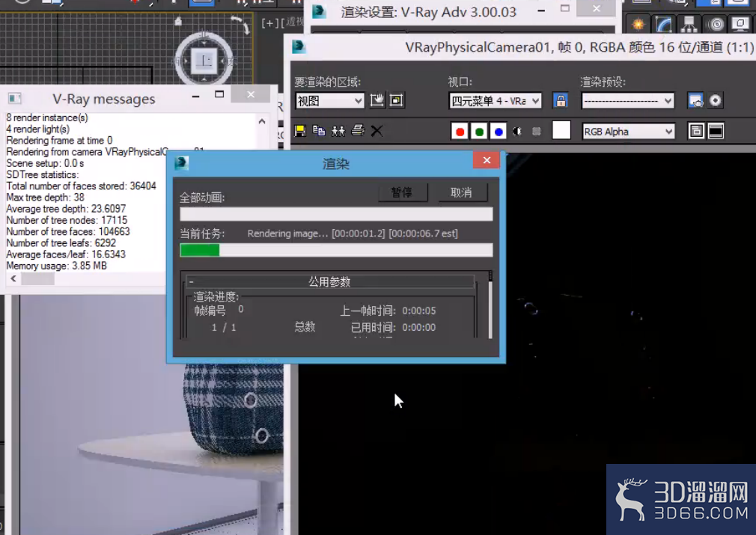Click 'Max tree depth: 38' message line
This screenshot has width=756, height=535.
pos(46,197)
